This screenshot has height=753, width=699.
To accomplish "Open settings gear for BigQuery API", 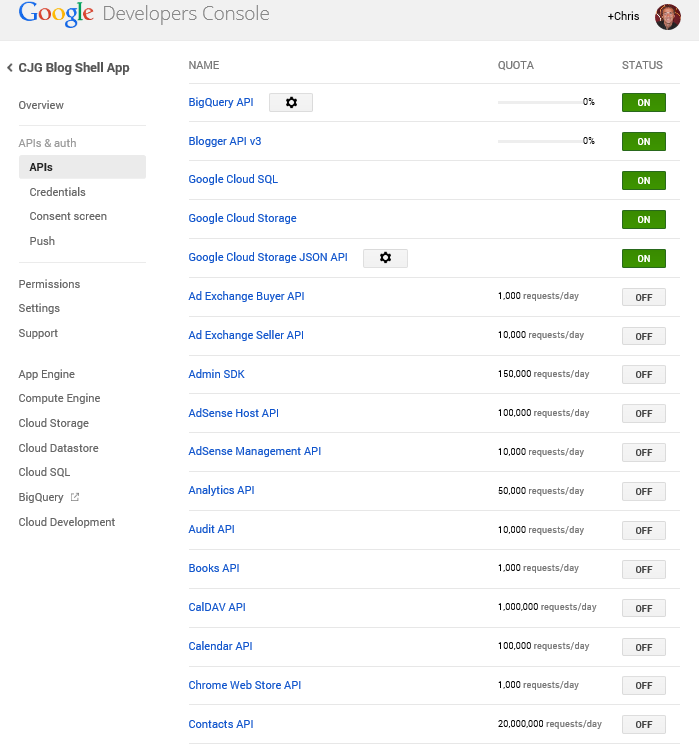I will (291, 102).
